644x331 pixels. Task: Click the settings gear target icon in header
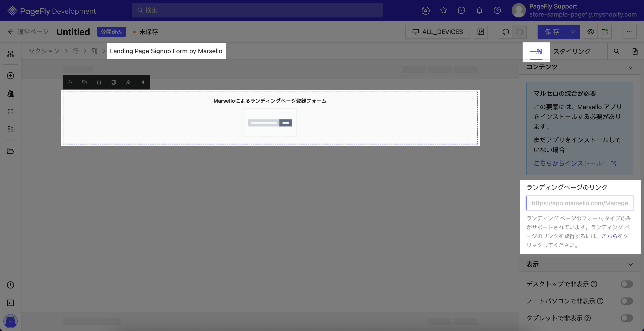pyautogui.click(x=426, y=11)
